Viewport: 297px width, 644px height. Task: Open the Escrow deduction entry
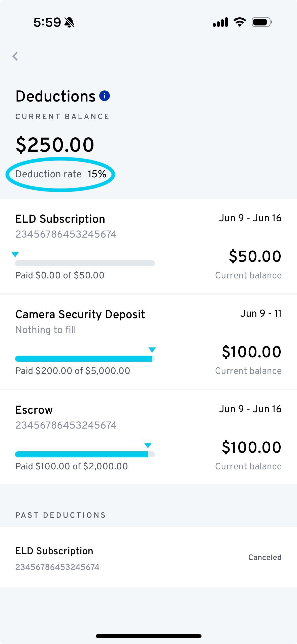pyautogui.click(x=148, y=437)
